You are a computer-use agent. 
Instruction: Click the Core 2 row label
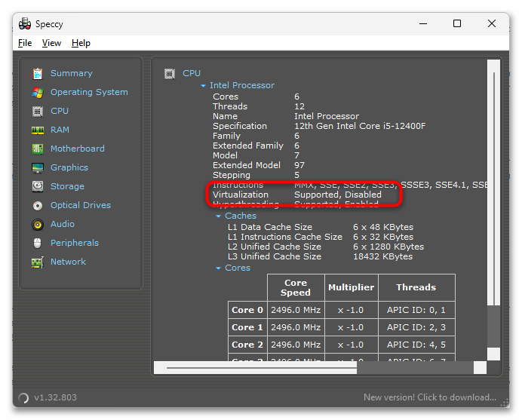point(247,345)
